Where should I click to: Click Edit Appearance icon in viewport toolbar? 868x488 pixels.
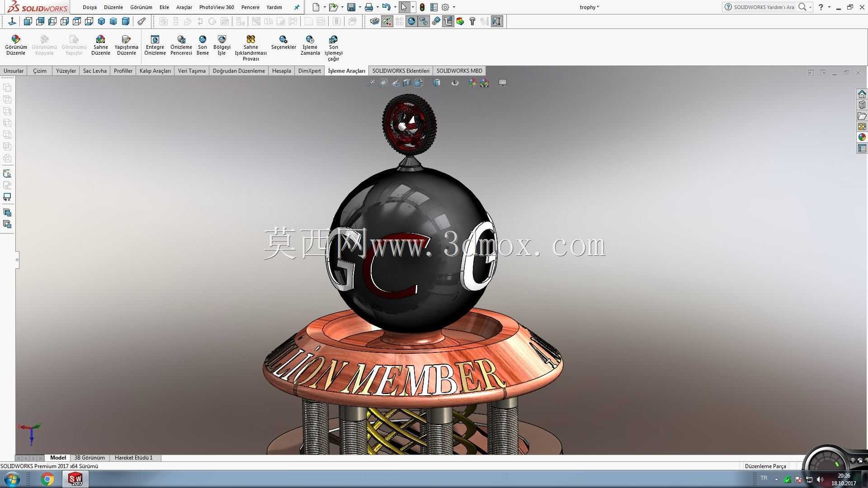click(x=473, y=83)
